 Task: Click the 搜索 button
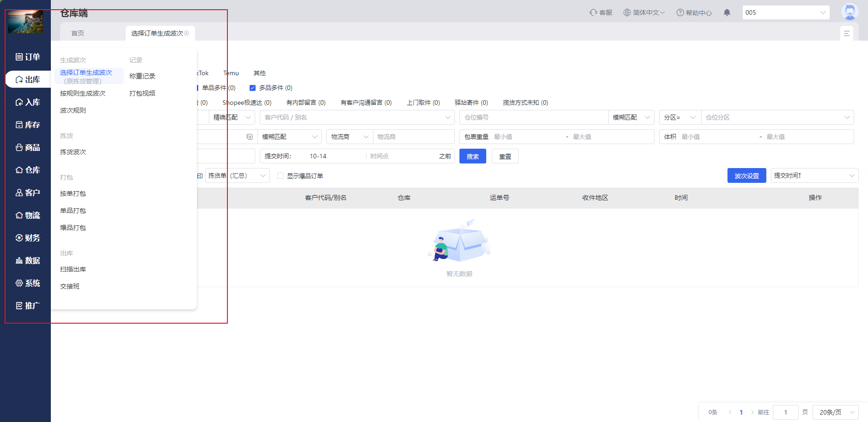click(472, 157)
